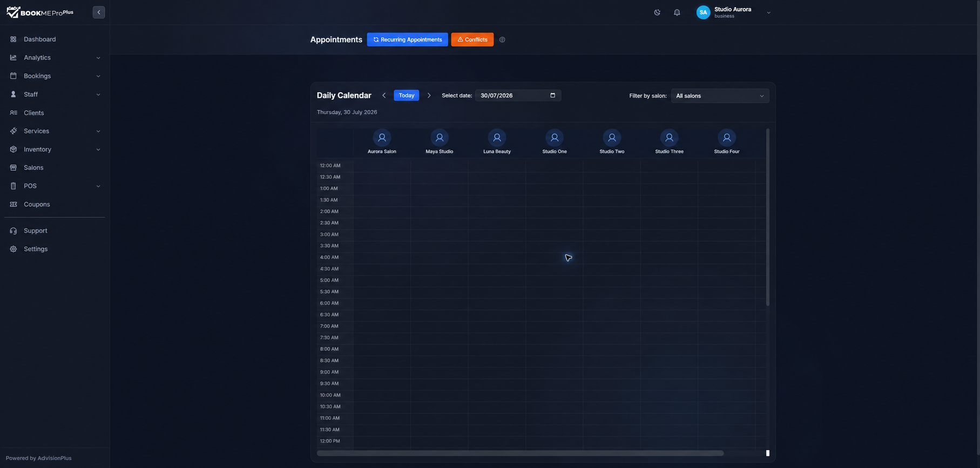Click the 9:00 AM time label

tap(329, 372)
